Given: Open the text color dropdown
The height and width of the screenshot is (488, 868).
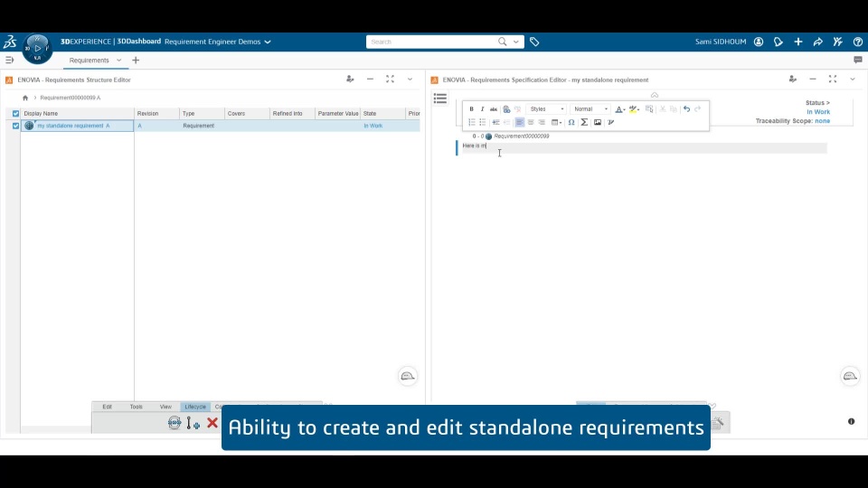Looking at the screenshot, I should coord(619,109).
